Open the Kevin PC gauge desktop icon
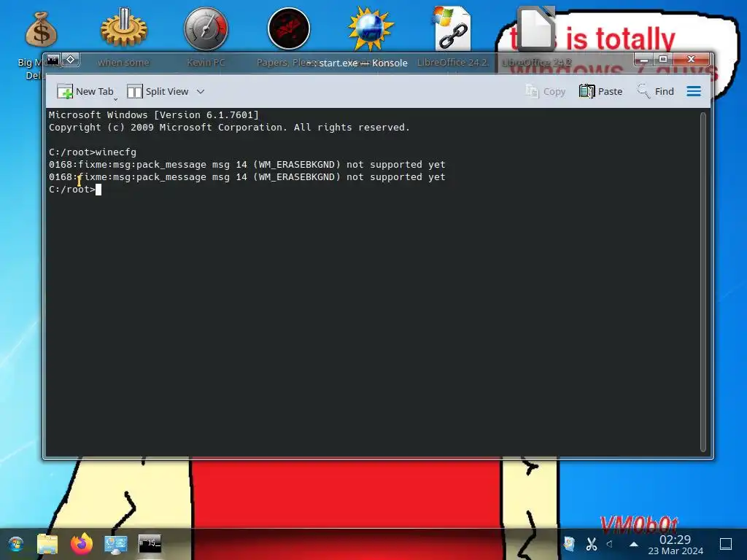 click(x=206, y=28)
